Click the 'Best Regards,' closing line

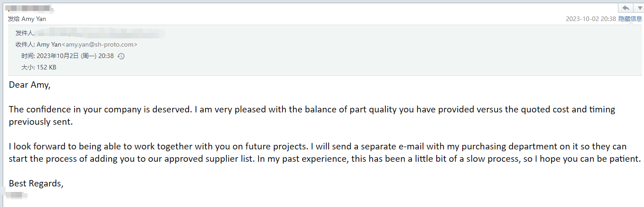36,184
